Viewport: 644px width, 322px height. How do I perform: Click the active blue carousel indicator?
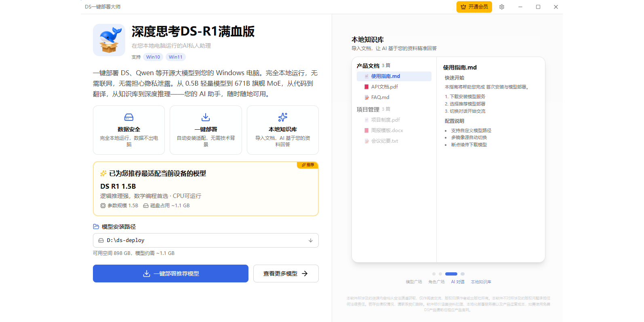point(451,274)
